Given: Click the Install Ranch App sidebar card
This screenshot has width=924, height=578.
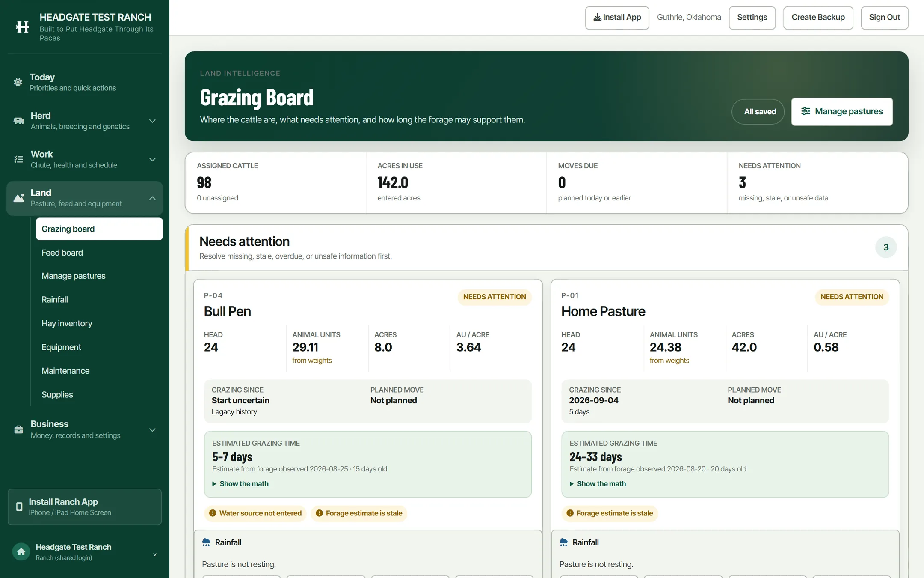Looking at the screenshot, I should pyautogui.click(x=85, y=507).
